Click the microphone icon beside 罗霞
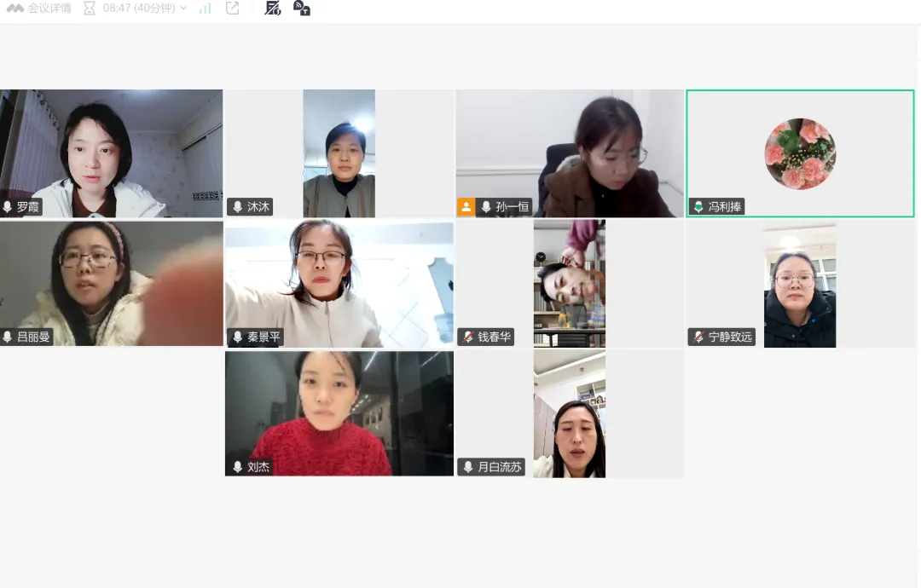The width and height of the screenshot is (921, 588). coord(9,206)
